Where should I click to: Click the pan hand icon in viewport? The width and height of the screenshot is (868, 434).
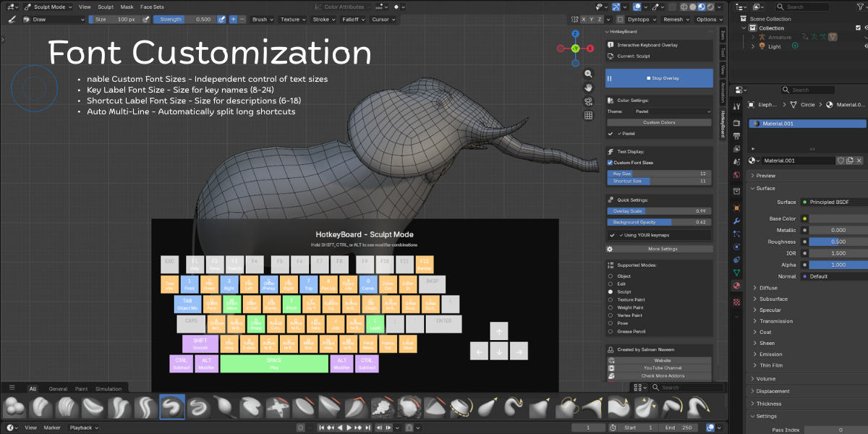point(589,88)
